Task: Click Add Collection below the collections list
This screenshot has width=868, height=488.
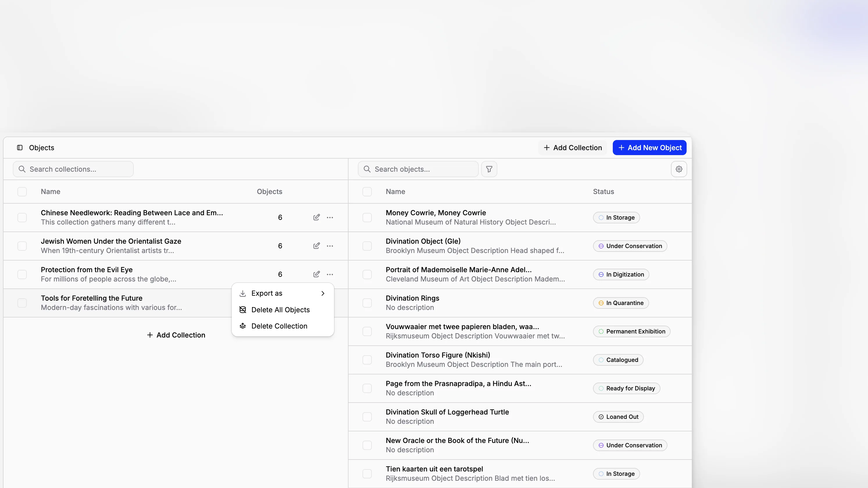Action: 176,335
